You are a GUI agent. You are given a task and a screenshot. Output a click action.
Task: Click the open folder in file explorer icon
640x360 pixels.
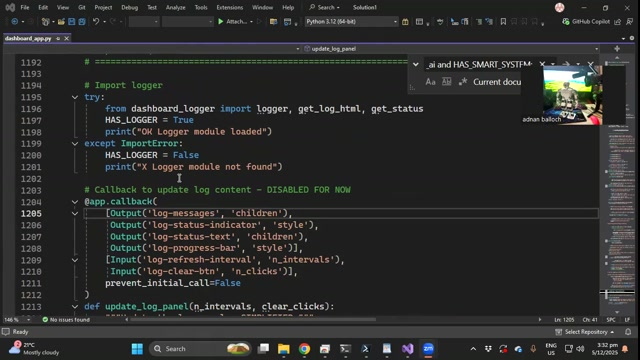(273, 21)
